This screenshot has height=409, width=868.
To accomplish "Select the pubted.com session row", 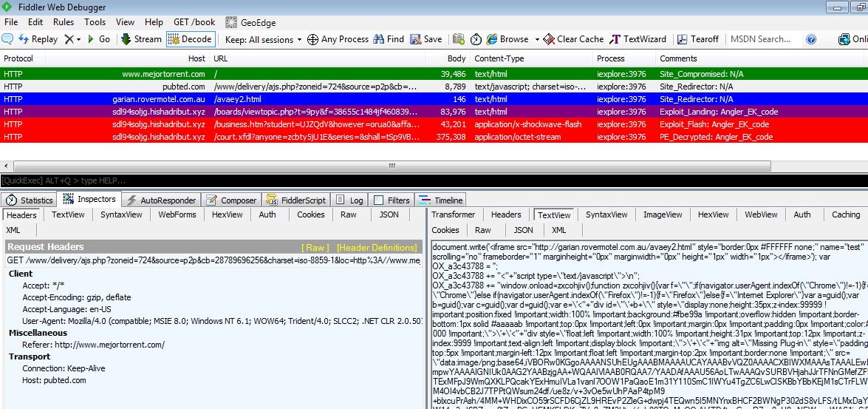I will tap(434, 87).
